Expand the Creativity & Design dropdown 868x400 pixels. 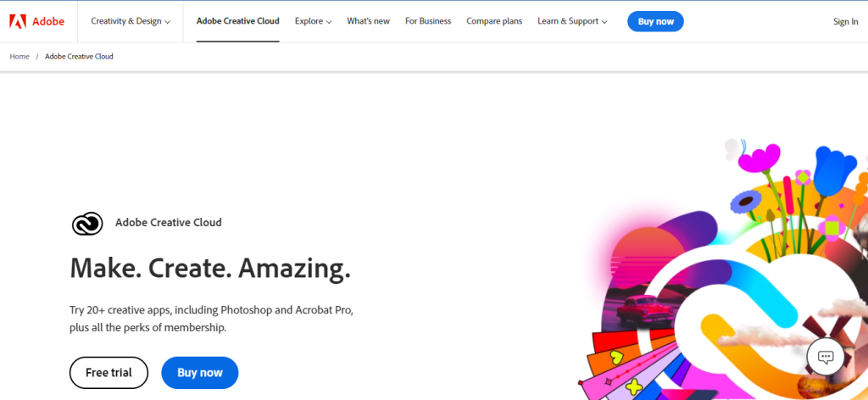tap(131, 21)
